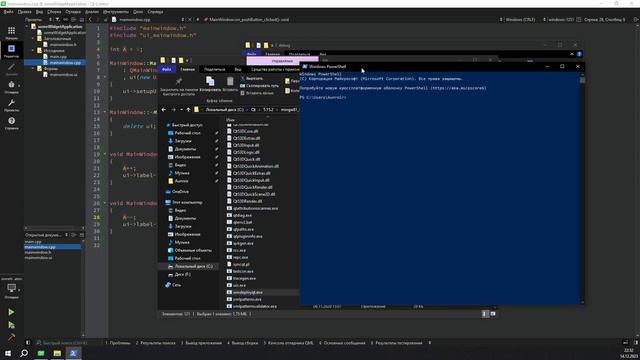Click the editor Go Back arrow
Screen dimensions: 640x360
[x=90, y=19]
